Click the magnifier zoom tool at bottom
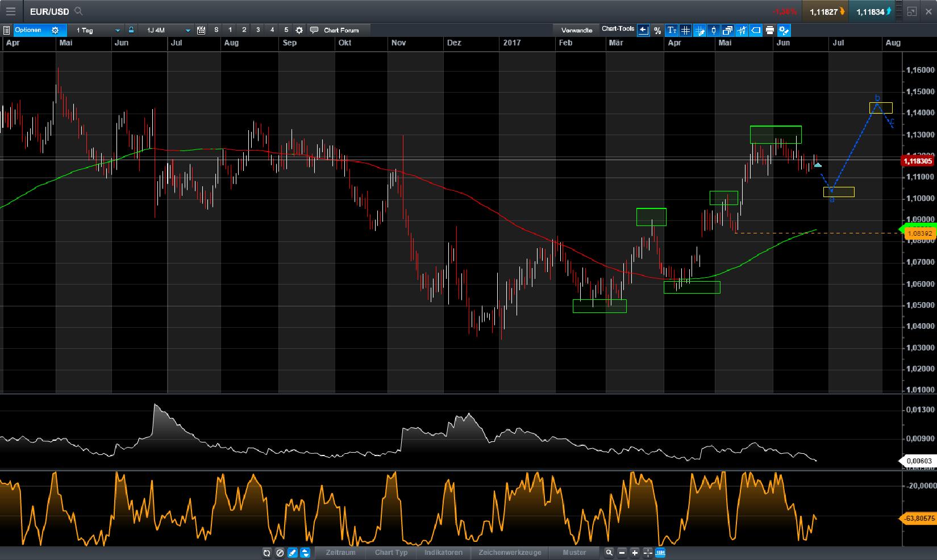Viewport: 937px width, 560px height. [609, 552]
